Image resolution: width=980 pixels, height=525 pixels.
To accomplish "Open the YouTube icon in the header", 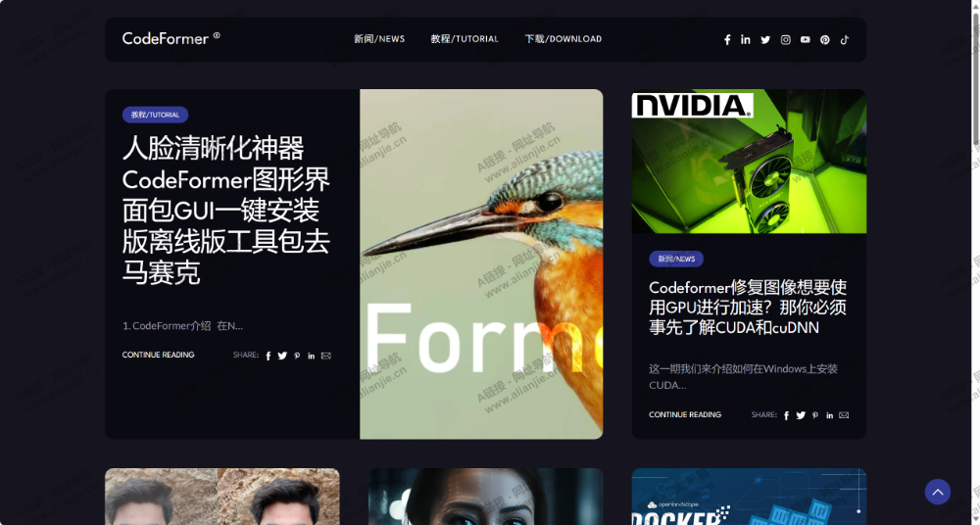I will pyautogui.click(x=805, y=39).
